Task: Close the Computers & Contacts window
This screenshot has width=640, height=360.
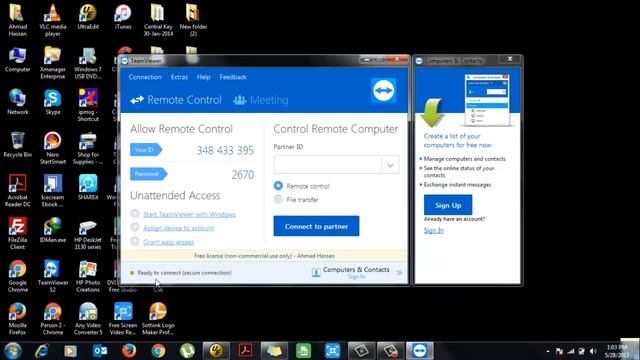Action: click(510, 59)
